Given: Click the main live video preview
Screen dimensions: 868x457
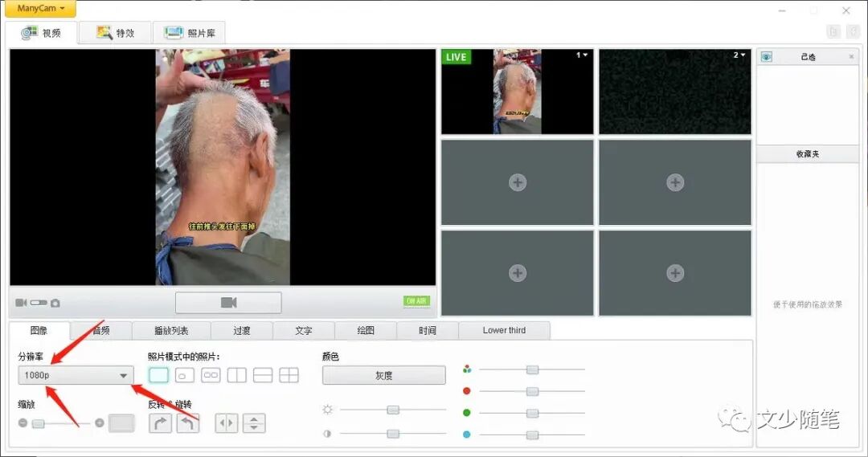Looking at the screenshot, I should (x=223, y=167).
